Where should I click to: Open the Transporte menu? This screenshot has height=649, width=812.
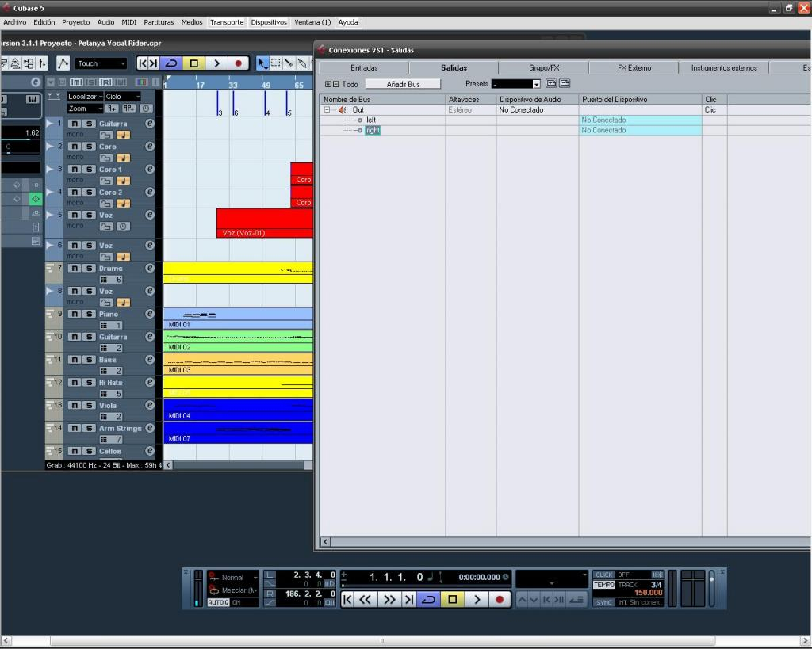click(227, 22)
